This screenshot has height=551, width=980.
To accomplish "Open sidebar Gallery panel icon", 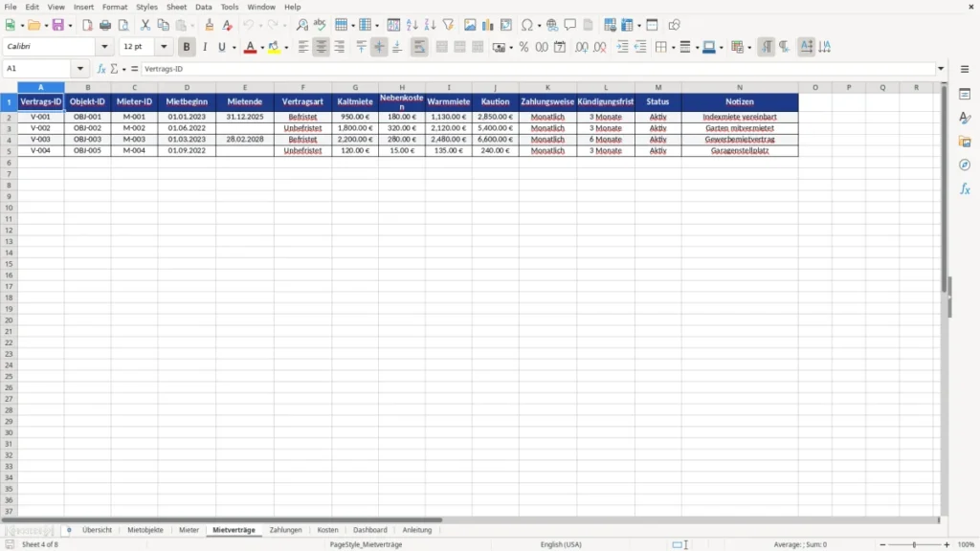I will tap(965, 142).
